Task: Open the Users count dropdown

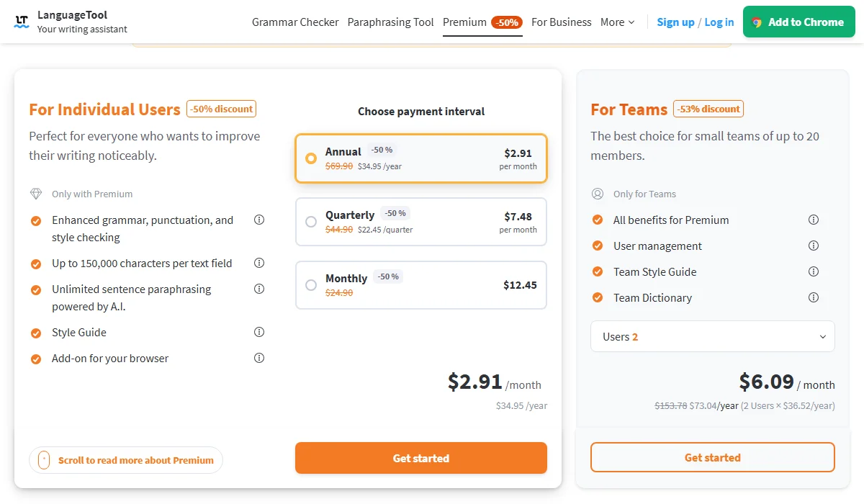Action: [x=711, y=336]
